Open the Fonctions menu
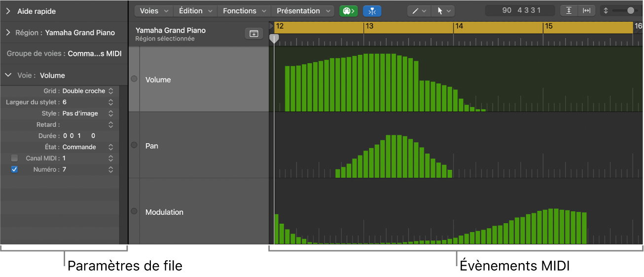 click(x=245, y=11)
